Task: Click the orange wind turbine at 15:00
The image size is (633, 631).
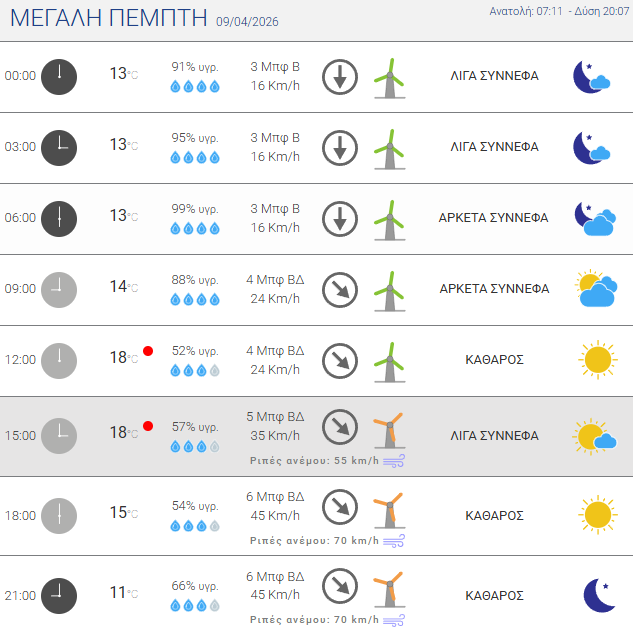Action: click(x=387, y=430)
